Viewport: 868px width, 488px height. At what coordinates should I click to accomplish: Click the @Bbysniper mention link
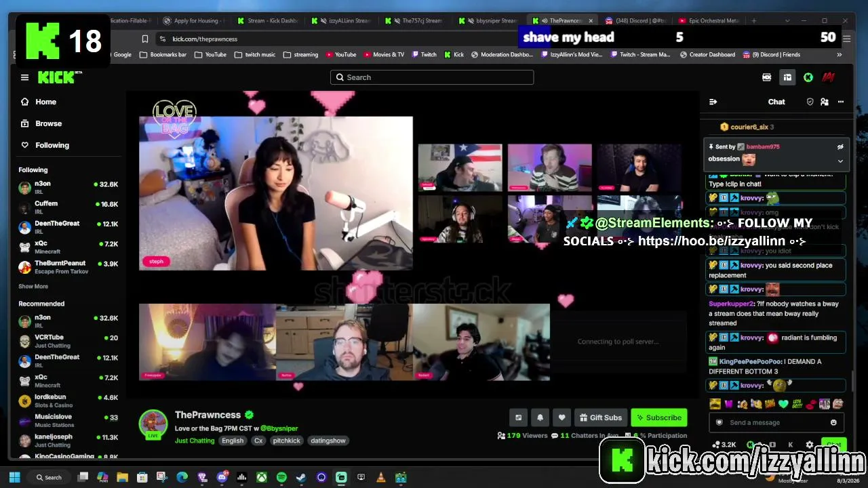[279, 428]
